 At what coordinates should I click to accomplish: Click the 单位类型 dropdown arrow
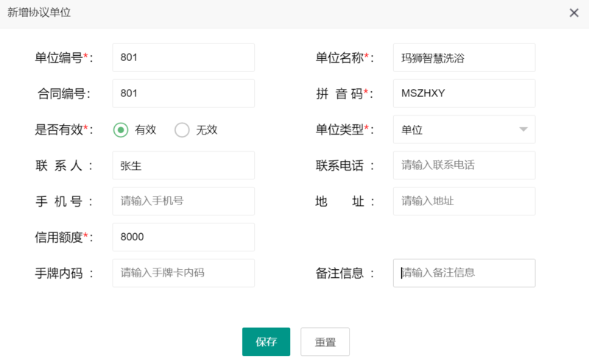pos(523,129)
